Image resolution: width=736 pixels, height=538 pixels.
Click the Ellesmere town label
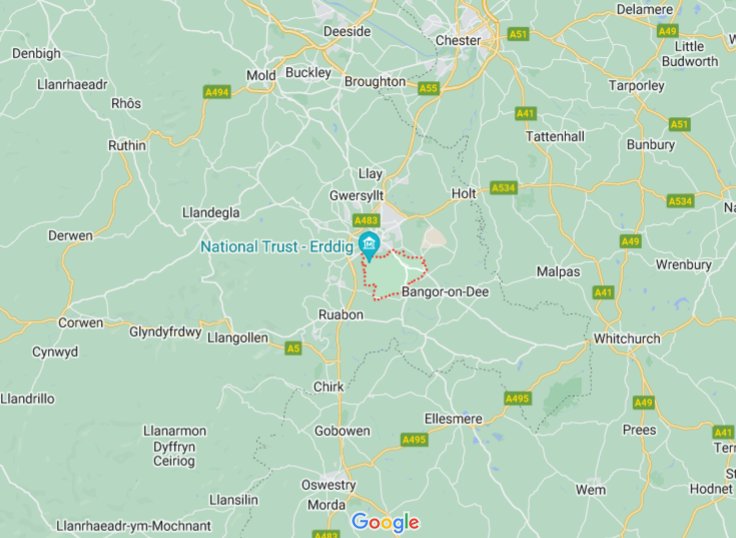coord(453,419)
